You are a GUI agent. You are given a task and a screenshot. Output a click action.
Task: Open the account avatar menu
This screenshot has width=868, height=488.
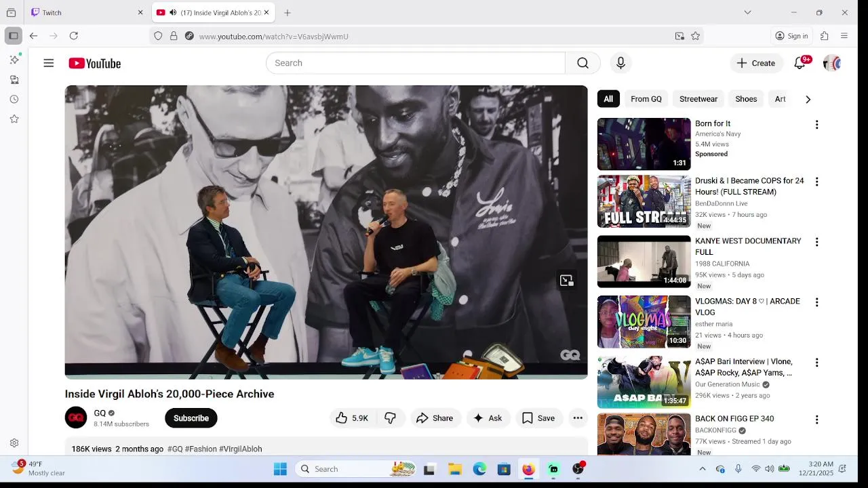click(832, 63)
